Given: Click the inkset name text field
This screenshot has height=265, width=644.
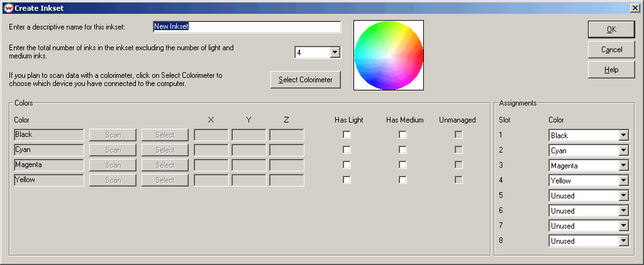Looking at the screenshot, I should click(x=247, y=26).
